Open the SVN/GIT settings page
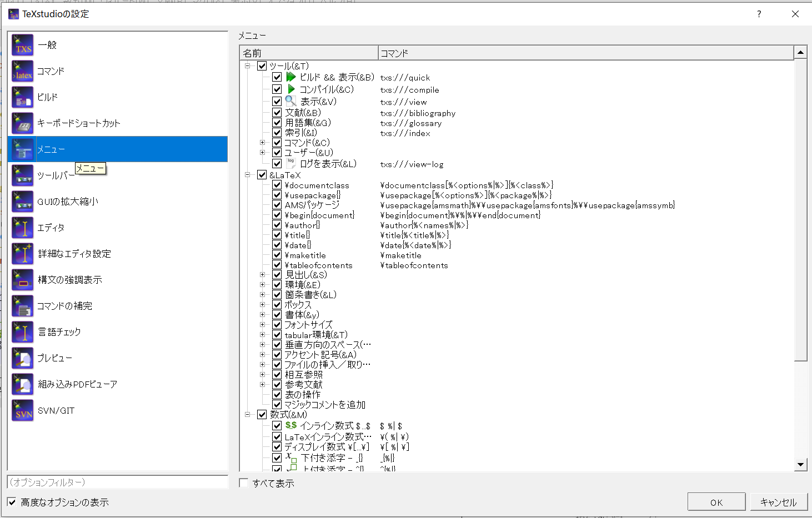Viewport: 812px width, 518px height. coord(118,410)
